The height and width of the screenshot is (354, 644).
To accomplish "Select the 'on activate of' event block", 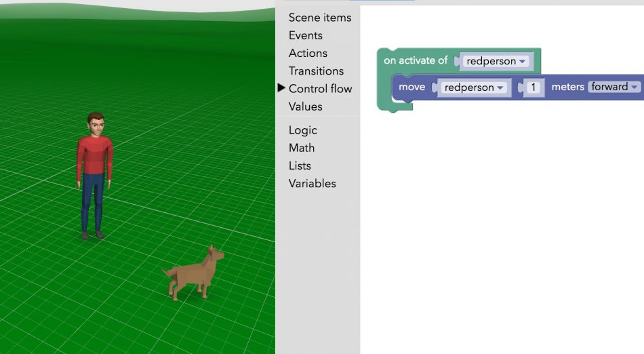I will [x=416, y=60].
